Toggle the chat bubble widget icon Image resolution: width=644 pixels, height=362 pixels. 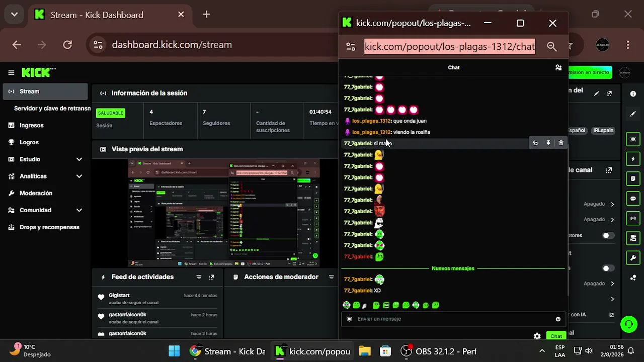pyautogui.click(x=633, y=199)
